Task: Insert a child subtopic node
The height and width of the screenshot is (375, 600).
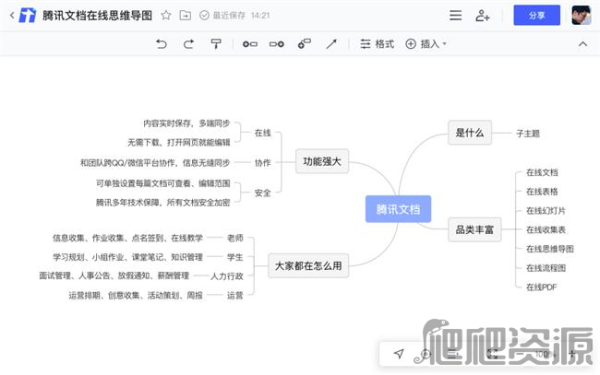Action: (x=277, y=44)
